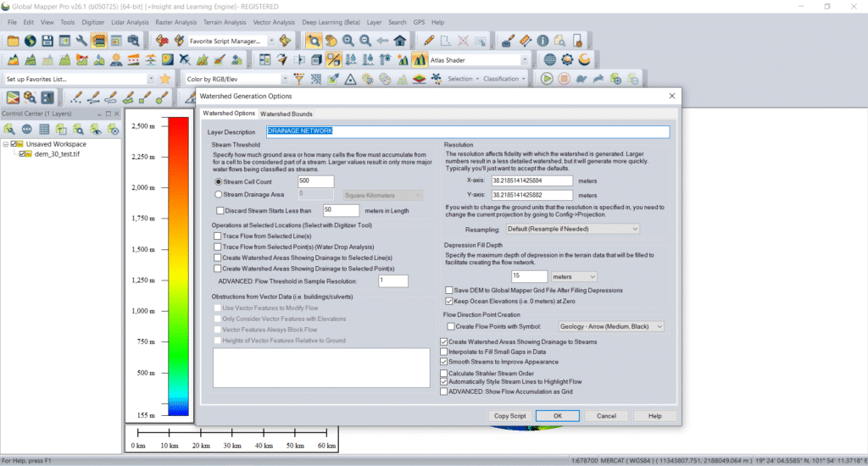Collapse the Unsaved Workspace tree node
Screen dimensions: 868x466
click(x=6, y=144)
